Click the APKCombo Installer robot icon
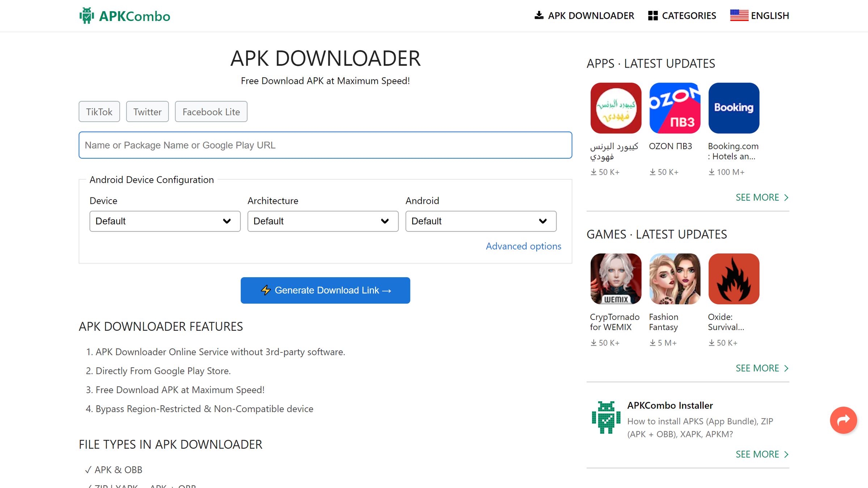The width and height of the screenshot is (868, 488). [606, 417]
